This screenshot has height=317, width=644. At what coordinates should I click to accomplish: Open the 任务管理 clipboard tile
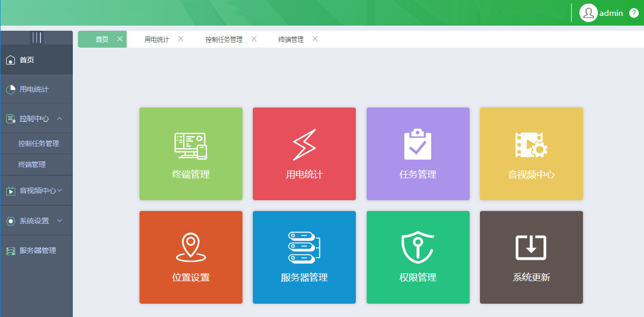(x=418, y=154)
